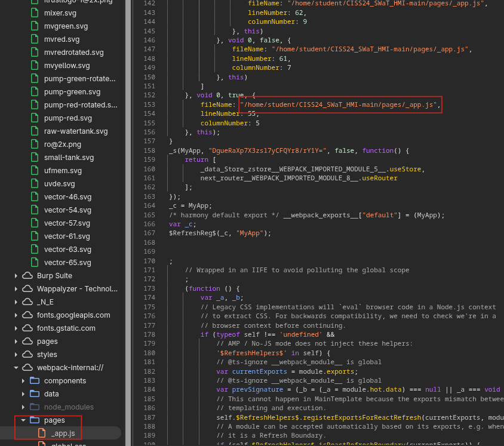Screen dimensions: 504x446
Task: Click the raw-watertank.svg file icon
Action: point(35,131)
